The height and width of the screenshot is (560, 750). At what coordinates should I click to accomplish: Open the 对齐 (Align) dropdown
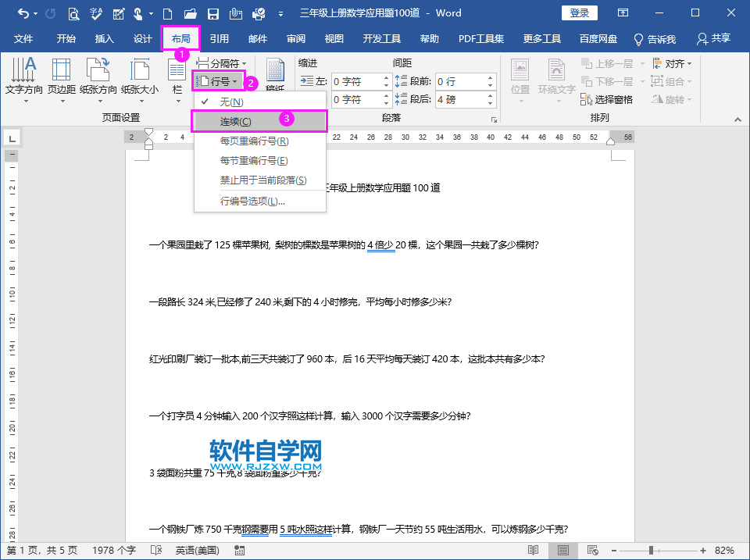click(674, 62)
